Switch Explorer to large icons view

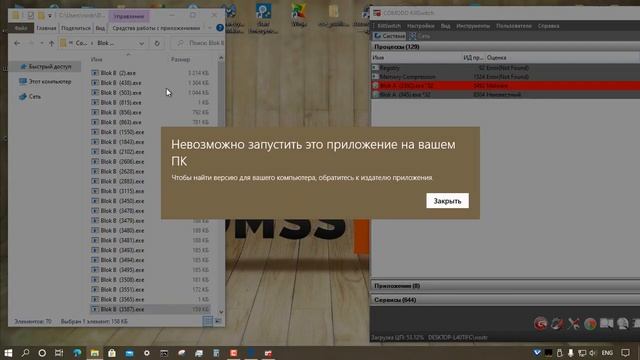218,321
